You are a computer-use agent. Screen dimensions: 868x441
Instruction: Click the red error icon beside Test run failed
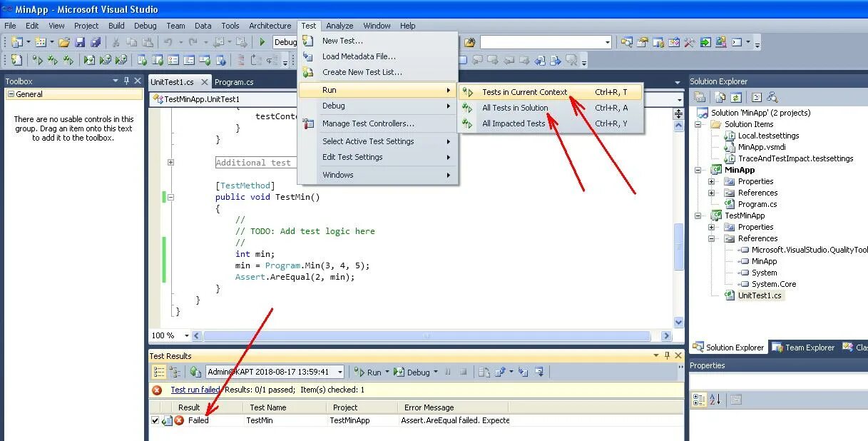[x=157, y=390]
